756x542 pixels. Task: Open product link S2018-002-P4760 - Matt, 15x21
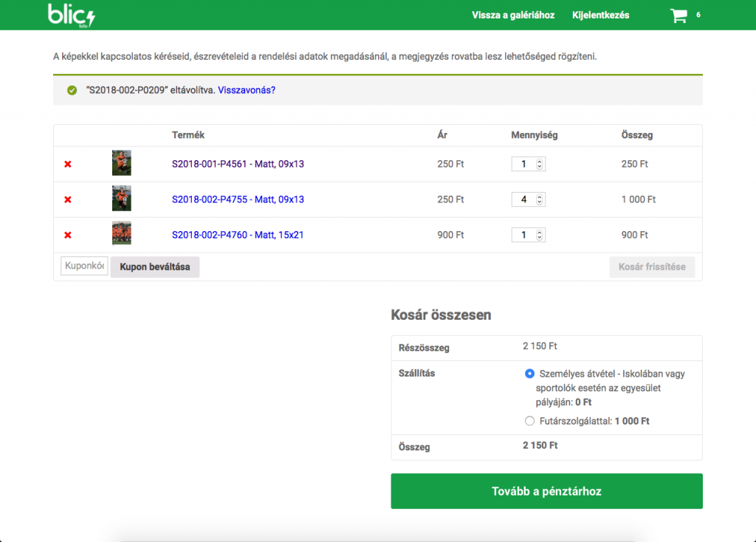pos(238,235)
